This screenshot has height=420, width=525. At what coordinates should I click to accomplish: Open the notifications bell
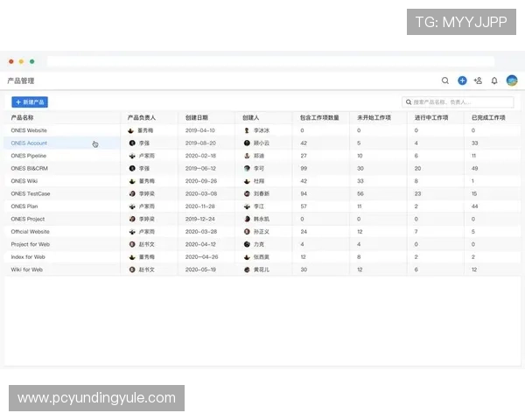click(494, 80)
